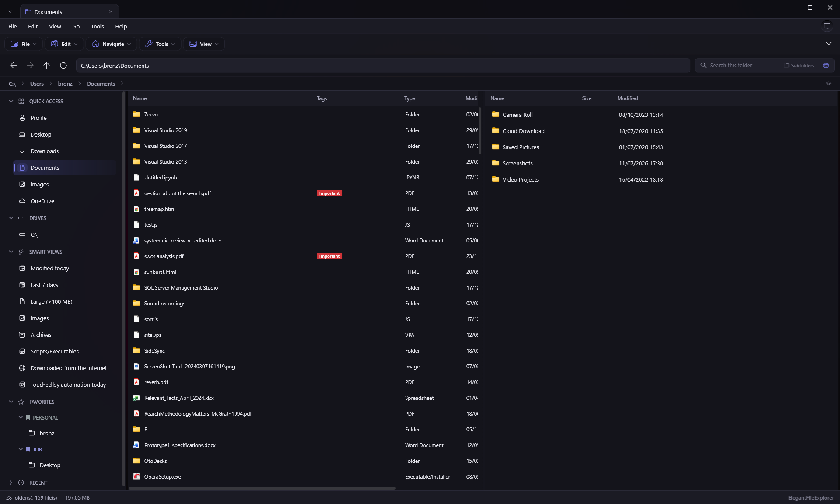
Task: Show Archives smart view
Action: 66,335
